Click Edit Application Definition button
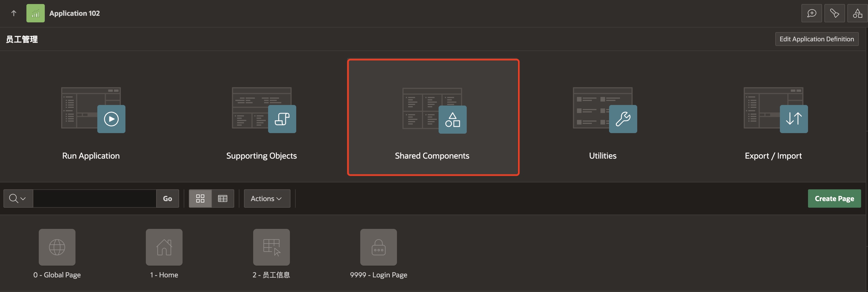Screen dimensions: 868x292 coord(816,39)
